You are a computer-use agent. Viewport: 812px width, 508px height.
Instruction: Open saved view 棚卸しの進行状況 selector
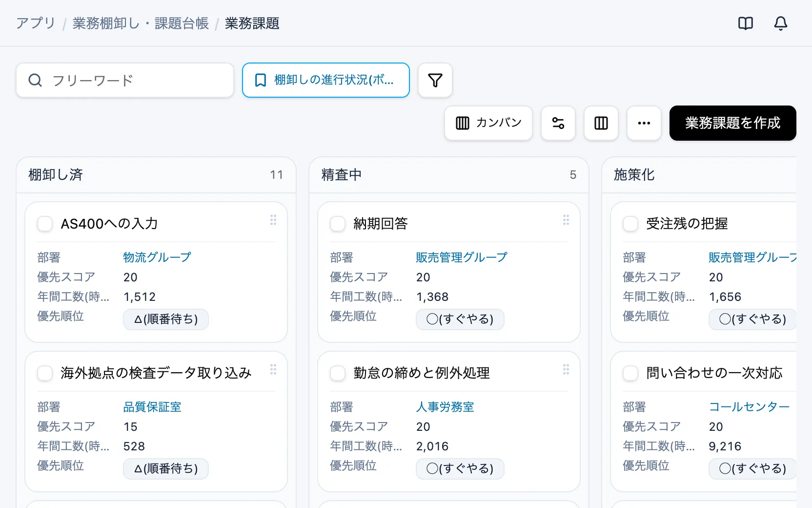pyautogui.click(x=326, y=80)
